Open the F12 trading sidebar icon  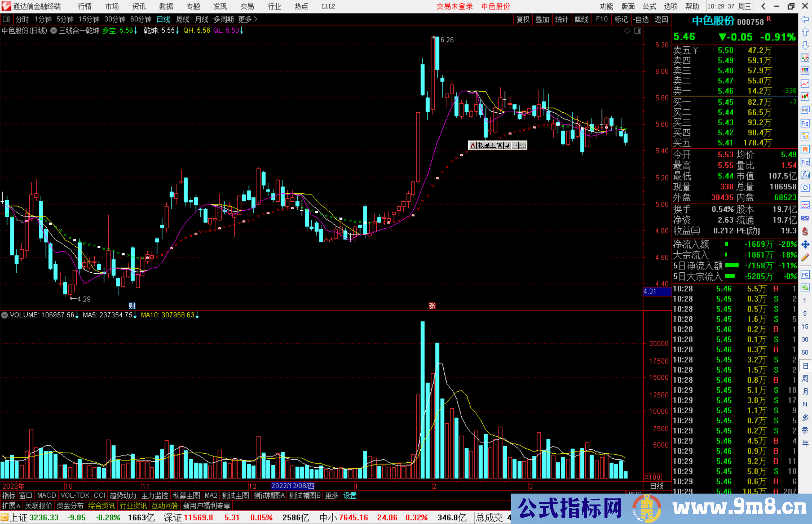(805, 162)
